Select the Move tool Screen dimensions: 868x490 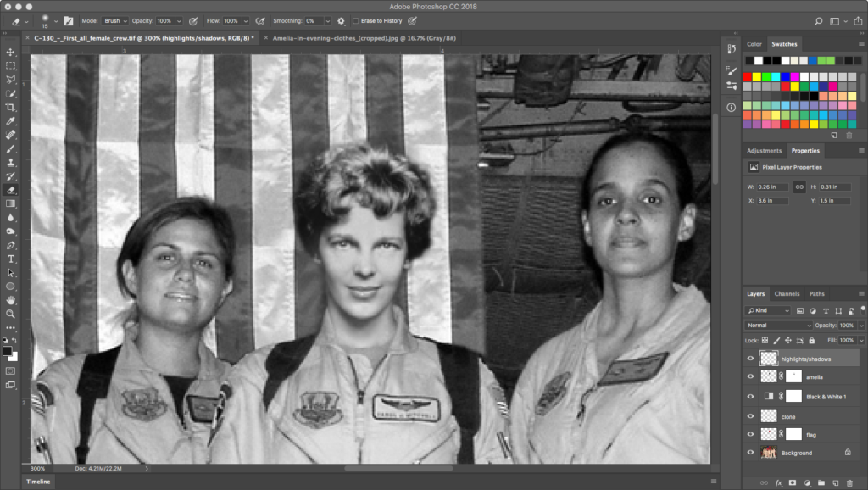pos(11,53)
